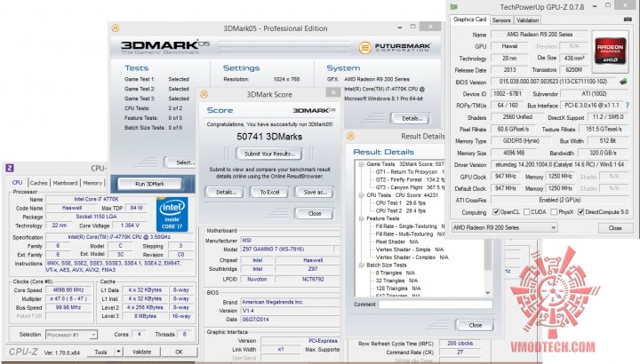Switch to the Memory tab in CPU-Z
Image resolution: width=640 pixels, height=364 pixels.
(92, 183)
